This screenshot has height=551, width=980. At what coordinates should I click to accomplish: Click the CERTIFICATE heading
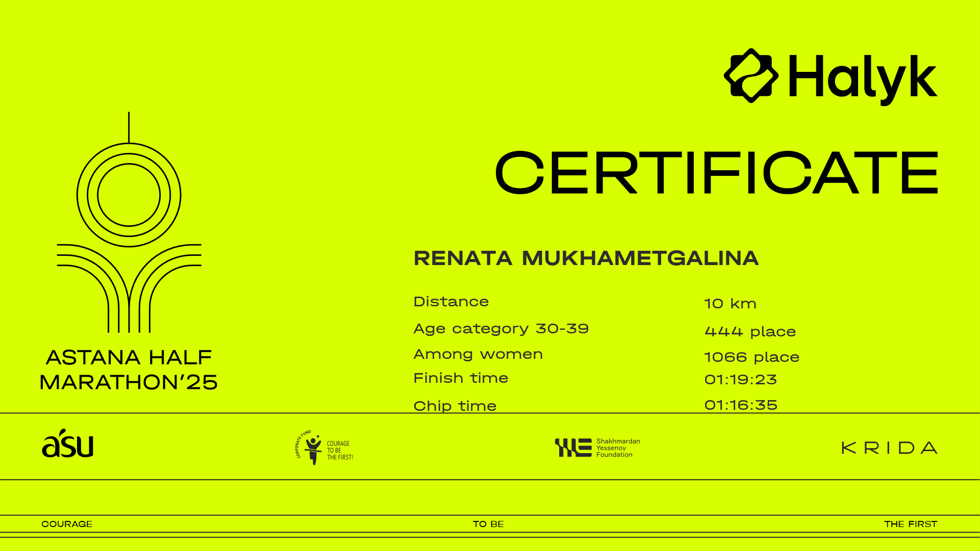(x=716, y=173)
